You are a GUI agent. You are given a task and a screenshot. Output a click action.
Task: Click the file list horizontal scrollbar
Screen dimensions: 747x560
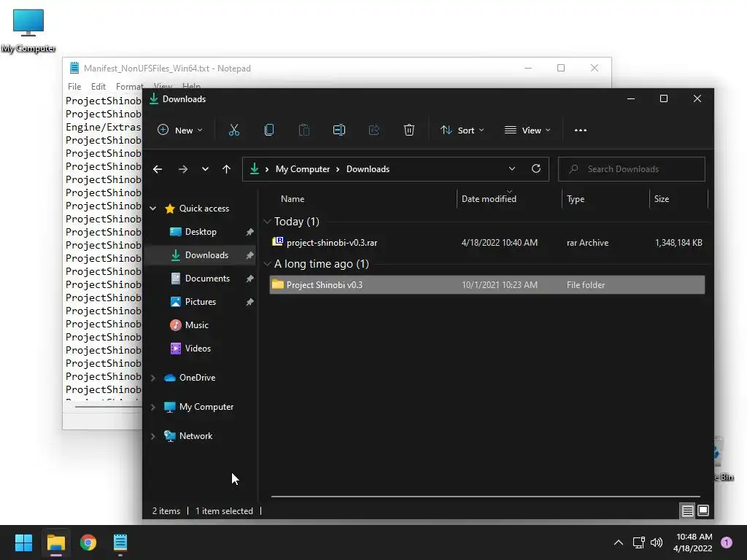485,496
